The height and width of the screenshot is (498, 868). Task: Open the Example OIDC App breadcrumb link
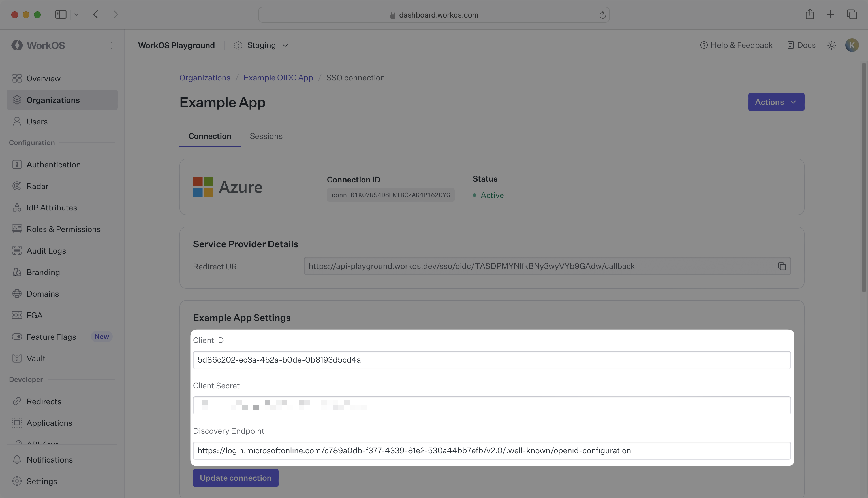(278, 78)
